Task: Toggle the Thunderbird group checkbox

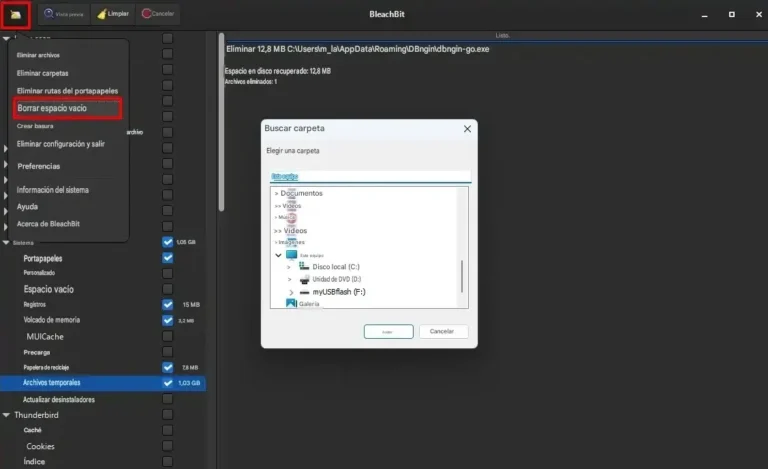Action: tap(168, 414)
